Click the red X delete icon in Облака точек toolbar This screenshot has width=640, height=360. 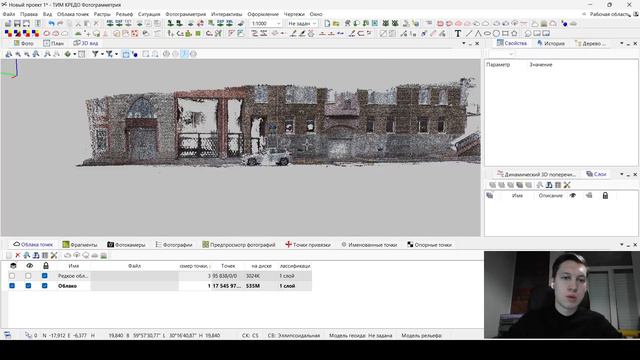[x=18, y=256]
